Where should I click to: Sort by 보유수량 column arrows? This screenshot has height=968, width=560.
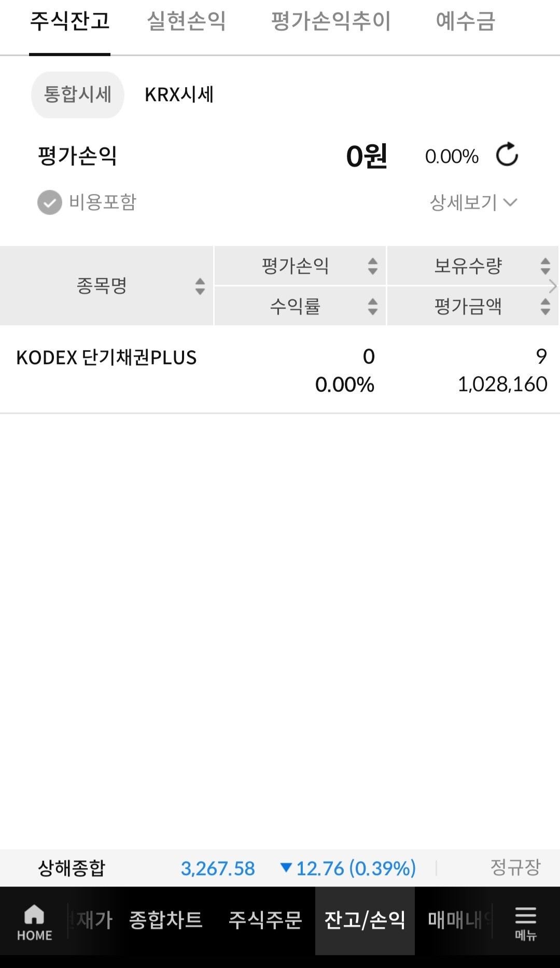545,266
